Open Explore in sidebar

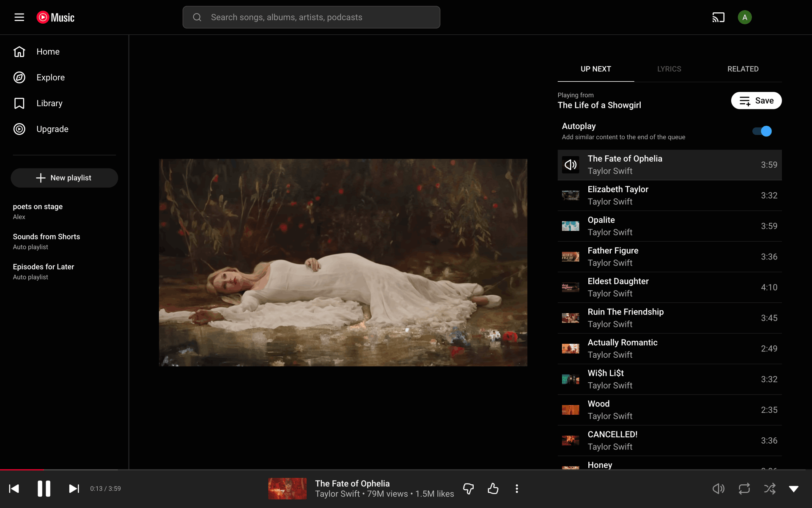click(50, 77)
